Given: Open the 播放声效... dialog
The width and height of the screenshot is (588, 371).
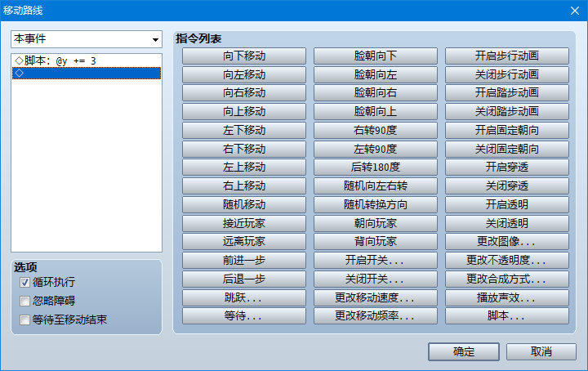Looking at the screenshot, I should coord(507,297).
